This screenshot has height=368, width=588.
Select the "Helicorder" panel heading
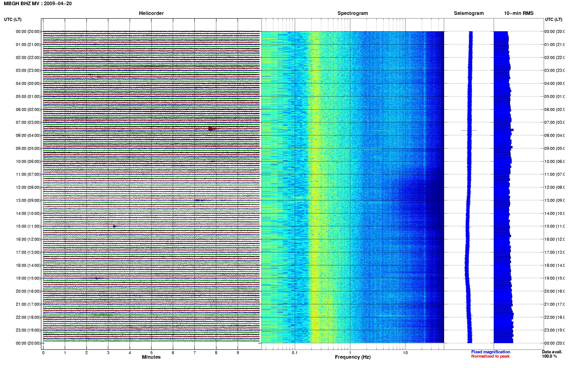click(151, 13)
